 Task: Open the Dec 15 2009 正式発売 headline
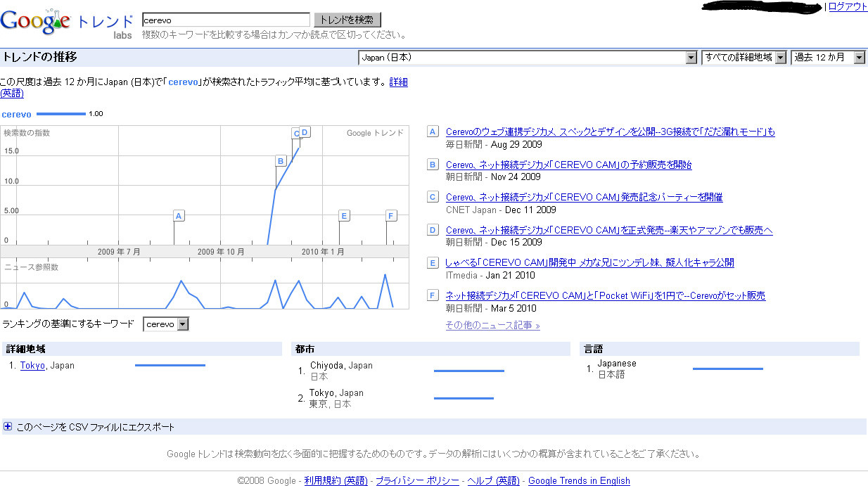609,230
